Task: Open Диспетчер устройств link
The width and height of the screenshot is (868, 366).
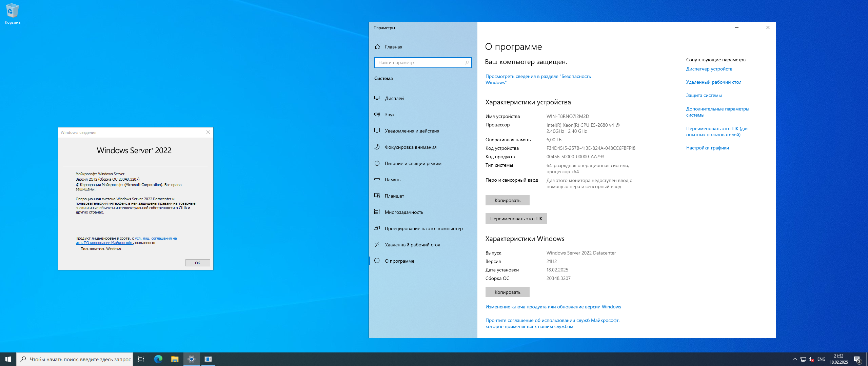Action: pos(709,69)
